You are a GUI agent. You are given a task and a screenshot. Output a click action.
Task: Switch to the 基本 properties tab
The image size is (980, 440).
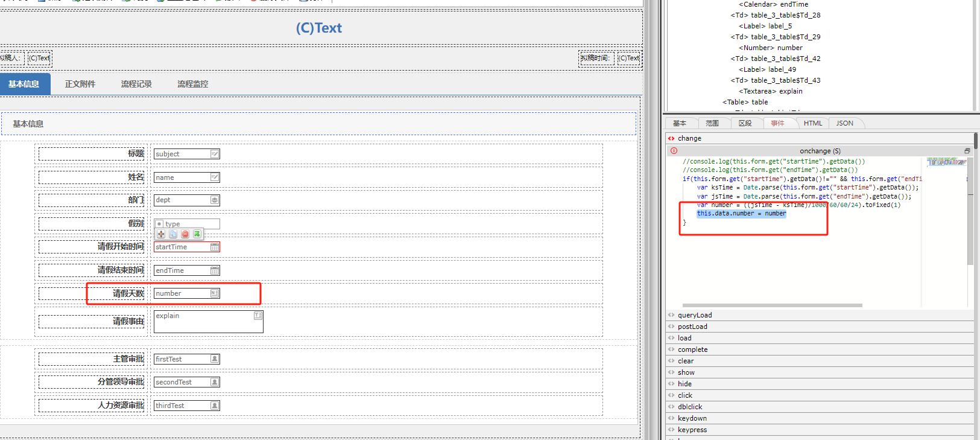tap(680, 123)
